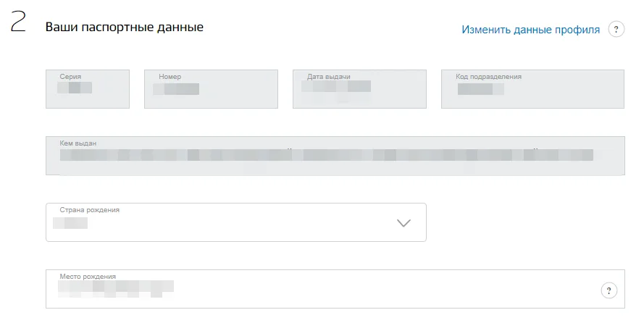
Task: Click the Ваши паспортные данные heading
Action: click(x=125, y=27)
